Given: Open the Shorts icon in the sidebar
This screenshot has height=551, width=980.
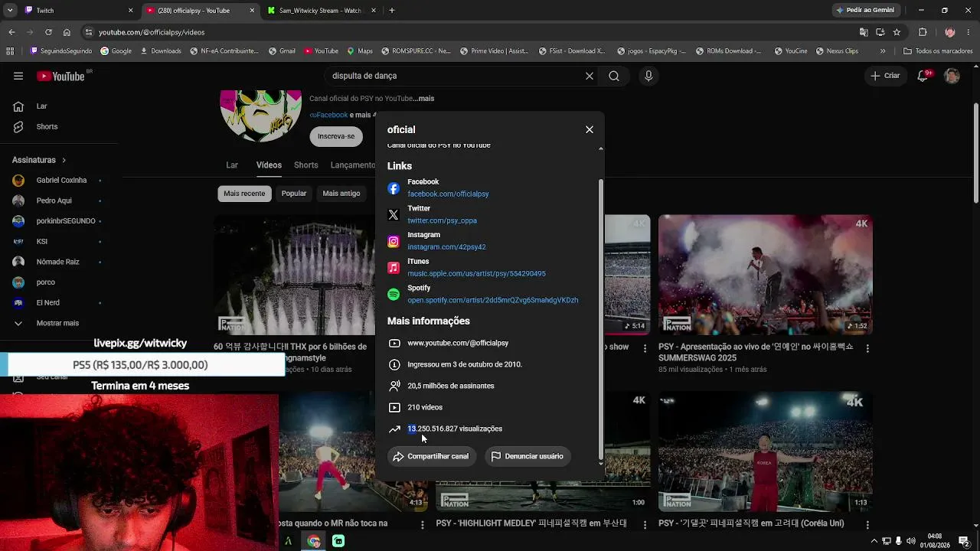Looking at the screenshot, I should coord(18,126).
